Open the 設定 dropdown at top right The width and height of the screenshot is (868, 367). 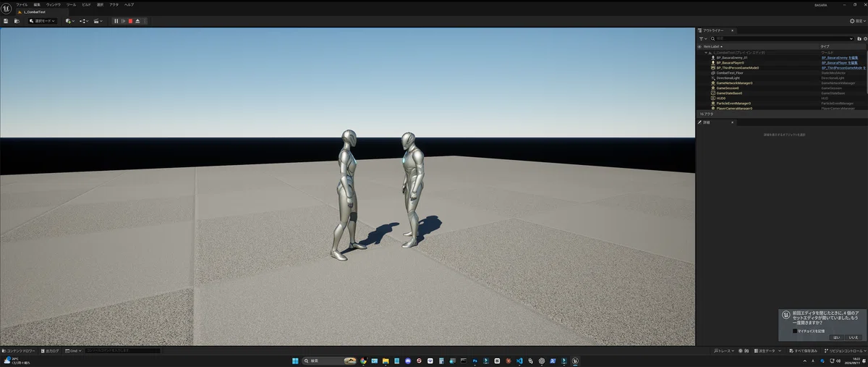click(x=858, y=21)
